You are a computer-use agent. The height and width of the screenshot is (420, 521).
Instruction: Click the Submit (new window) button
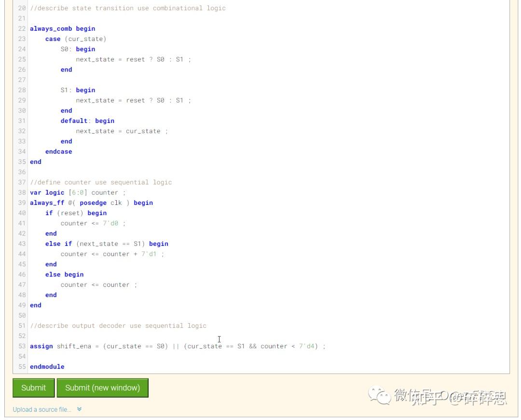(102, 388)
